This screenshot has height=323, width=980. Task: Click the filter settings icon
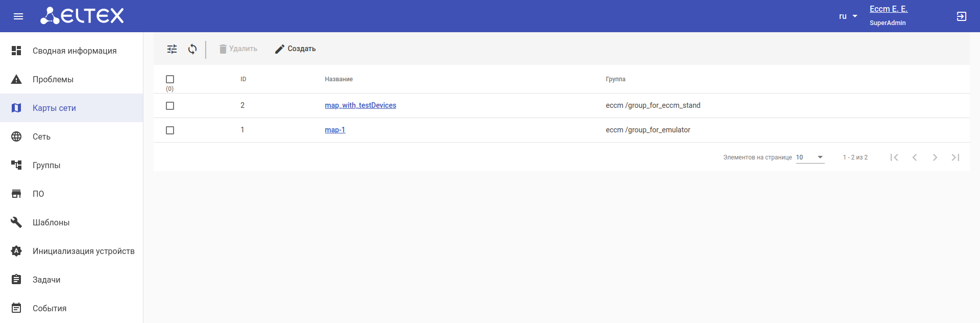click(172, 49)
